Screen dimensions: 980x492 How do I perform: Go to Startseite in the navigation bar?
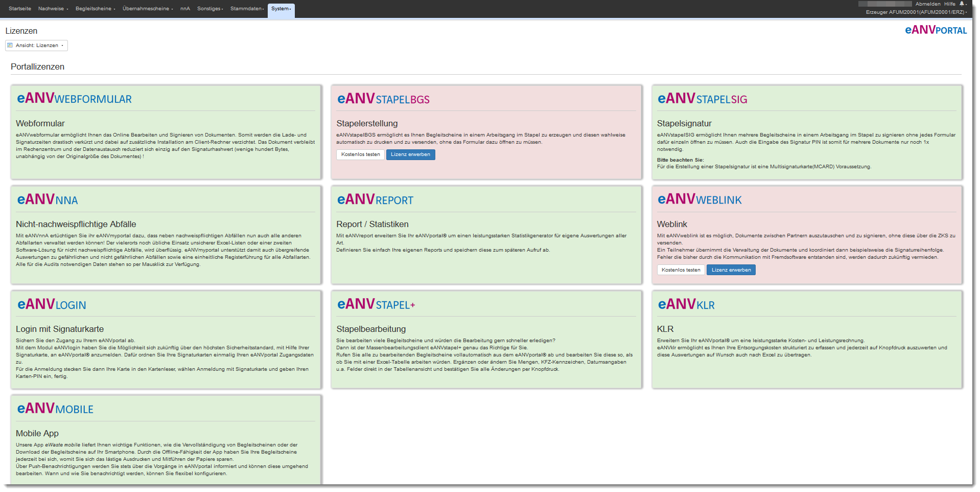pyautogui.click(x=20, y=9)
